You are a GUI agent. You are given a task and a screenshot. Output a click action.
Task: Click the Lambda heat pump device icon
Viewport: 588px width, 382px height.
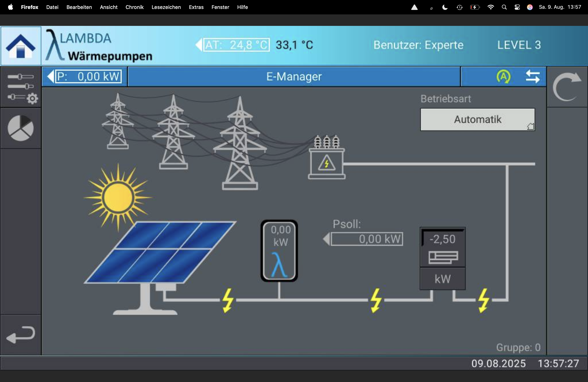click(279, 251)
